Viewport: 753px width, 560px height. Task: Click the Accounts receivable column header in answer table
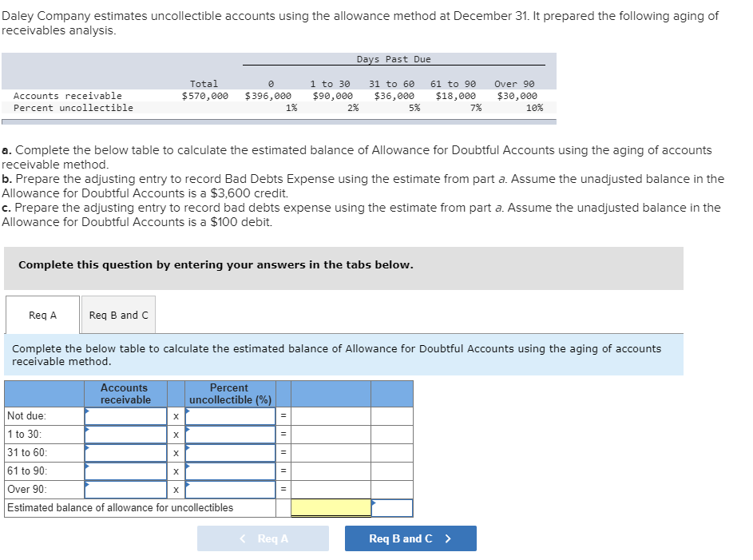coord(125,394)
